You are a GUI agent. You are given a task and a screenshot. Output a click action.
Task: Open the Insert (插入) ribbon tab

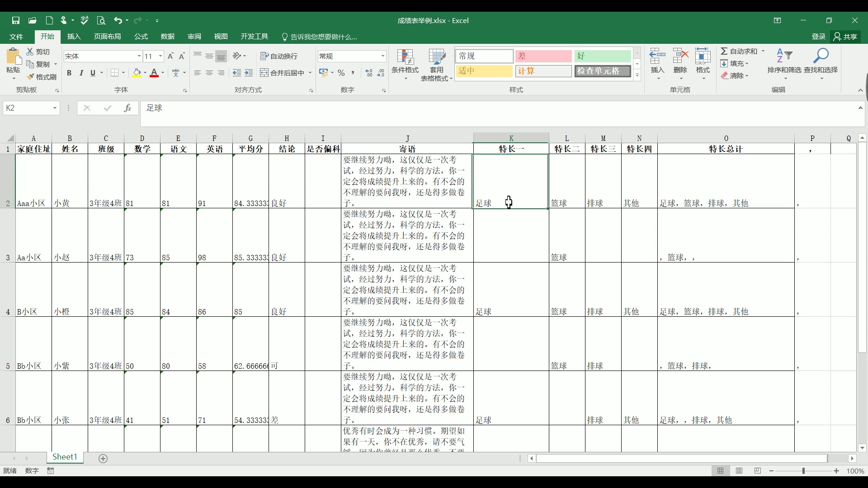(x=74, y=37)
